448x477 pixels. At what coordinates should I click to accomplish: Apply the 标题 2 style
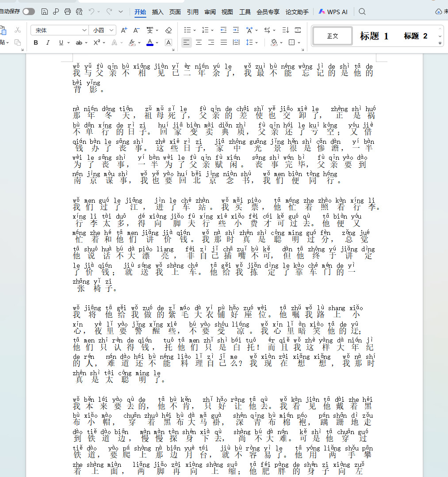[x=415, y=36]
